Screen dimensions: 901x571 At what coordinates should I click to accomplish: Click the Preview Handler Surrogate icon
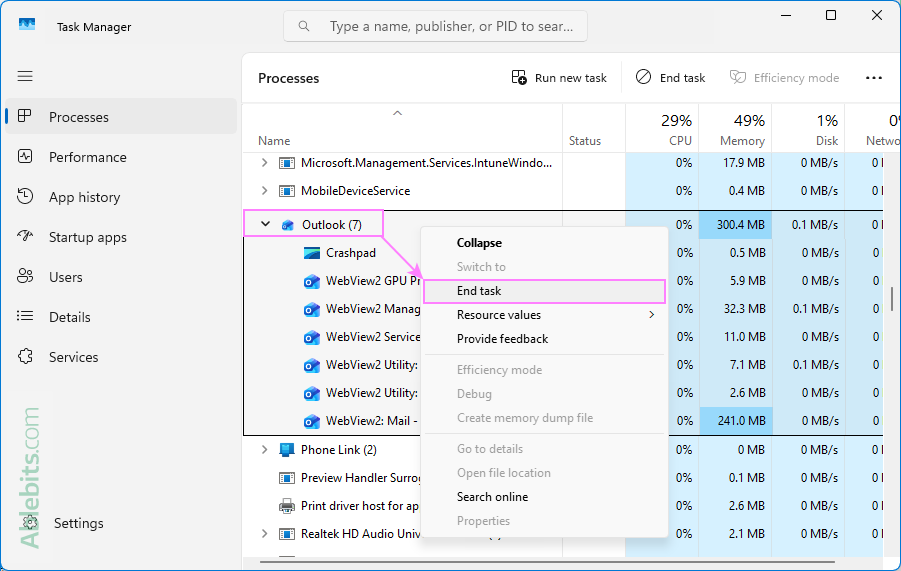click(286, 478)
